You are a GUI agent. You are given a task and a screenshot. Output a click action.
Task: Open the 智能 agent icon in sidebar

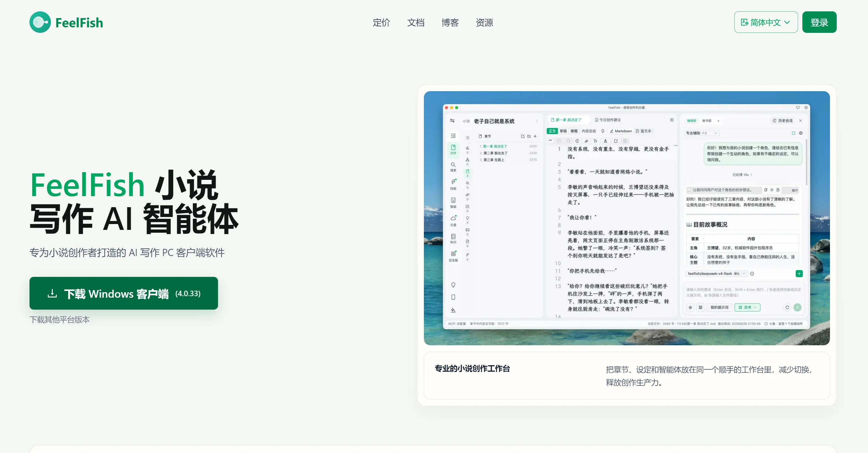click(x=453, y=203)
